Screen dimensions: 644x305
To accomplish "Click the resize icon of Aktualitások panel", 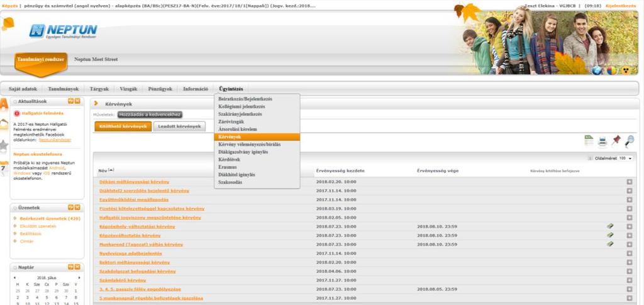I will pos(70,101).
